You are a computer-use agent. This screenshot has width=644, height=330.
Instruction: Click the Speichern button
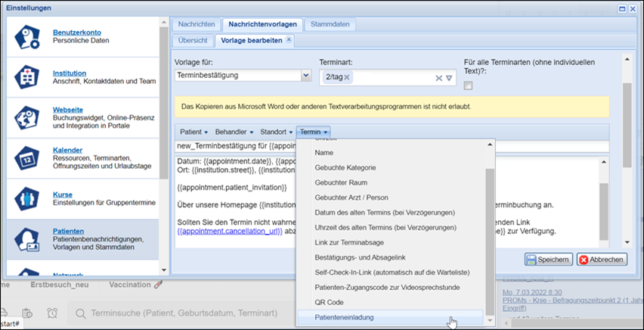549,260
